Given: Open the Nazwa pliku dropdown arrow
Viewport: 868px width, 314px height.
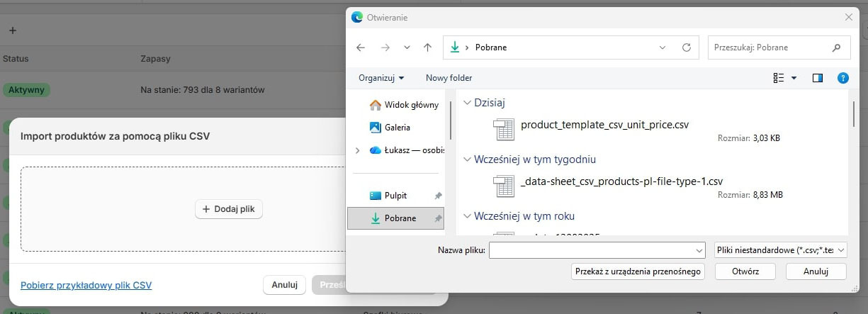Looking at the screenshot, I should (x=699, y=250).
